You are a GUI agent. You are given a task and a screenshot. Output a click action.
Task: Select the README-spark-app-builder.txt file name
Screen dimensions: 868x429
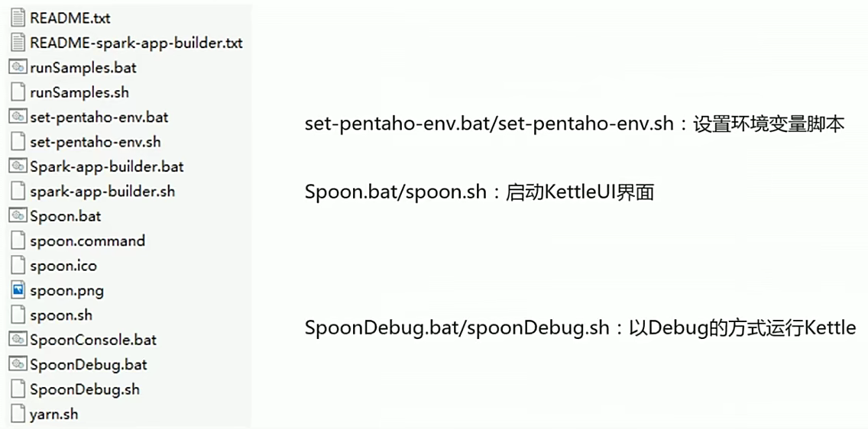coord(136,43)
